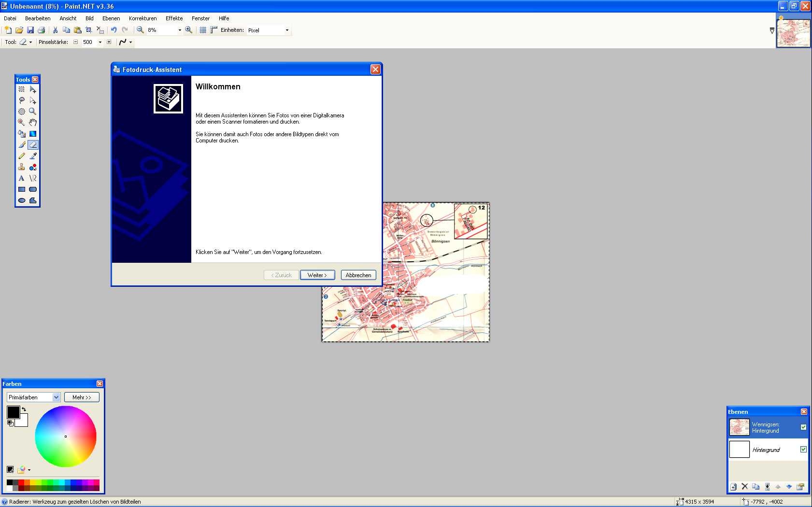Viewport: 812px width, 507px height.
Task: Open the Effekte menu
Action: [x=174, y=18]
